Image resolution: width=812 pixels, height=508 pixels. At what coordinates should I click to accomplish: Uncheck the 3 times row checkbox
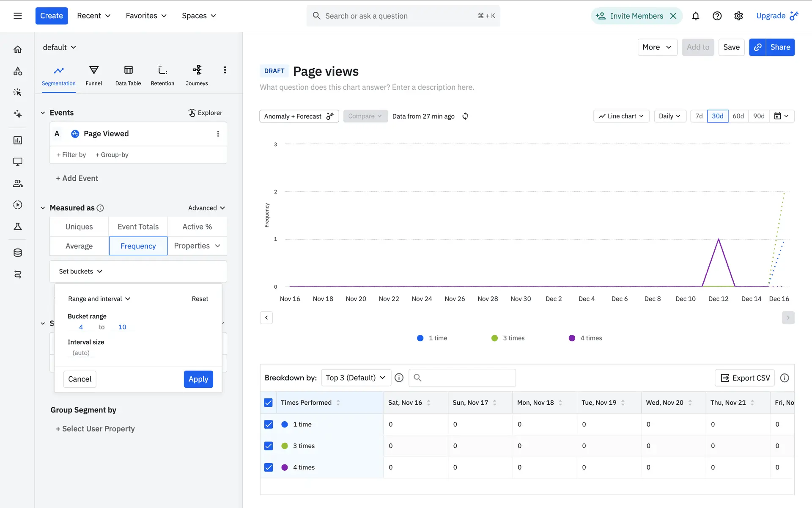[x=269, y=446]
